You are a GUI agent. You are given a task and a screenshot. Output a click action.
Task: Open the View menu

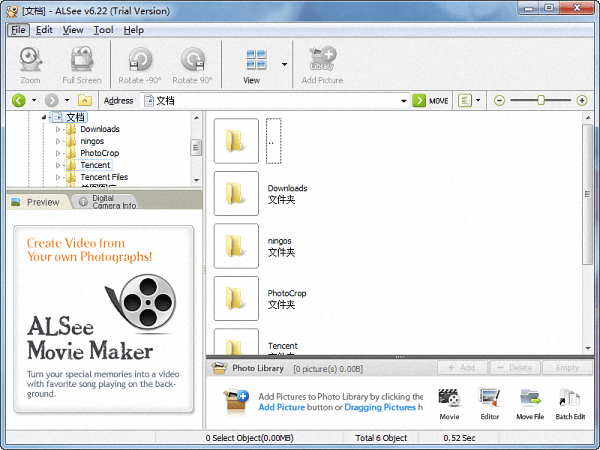73,30
